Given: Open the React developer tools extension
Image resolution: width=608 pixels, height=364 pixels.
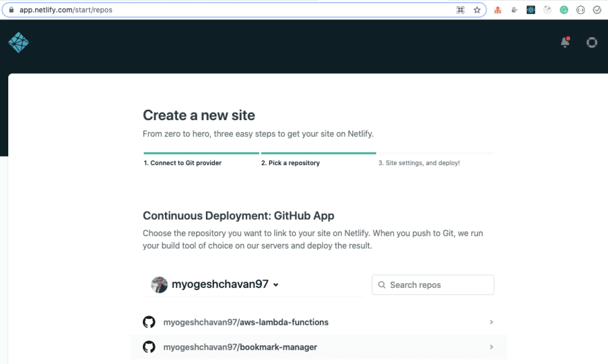Looking at the screenshot, I should click(531, 10).
